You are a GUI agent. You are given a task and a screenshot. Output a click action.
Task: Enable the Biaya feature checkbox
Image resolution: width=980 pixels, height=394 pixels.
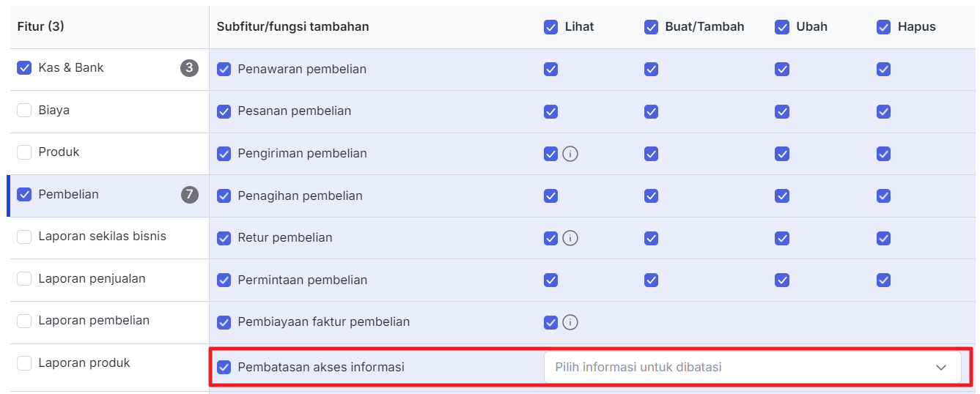coord(24,111)
